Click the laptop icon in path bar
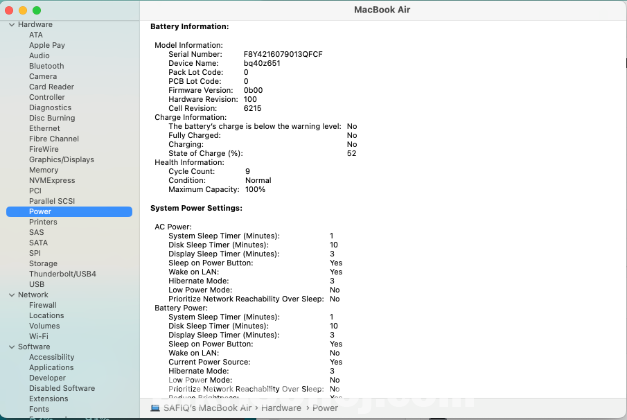 tap(155, 408)
